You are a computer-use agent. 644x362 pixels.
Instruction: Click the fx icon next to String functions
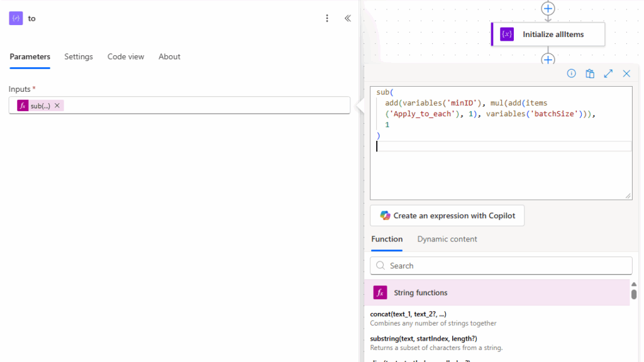[x=380, y=293]
